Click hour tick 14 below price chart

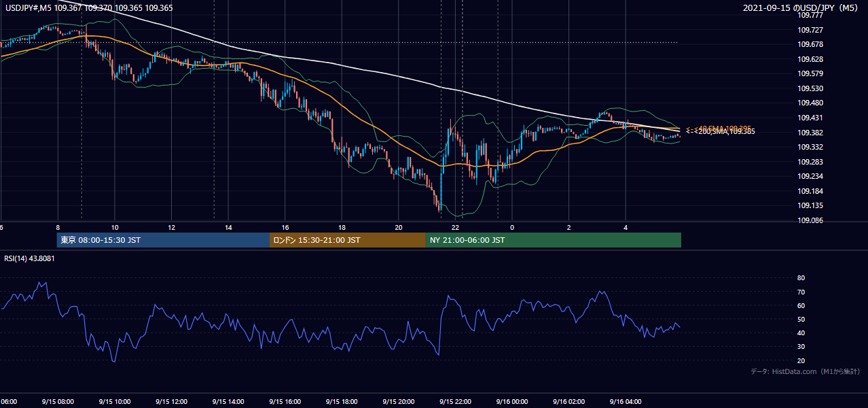(228, 228)
